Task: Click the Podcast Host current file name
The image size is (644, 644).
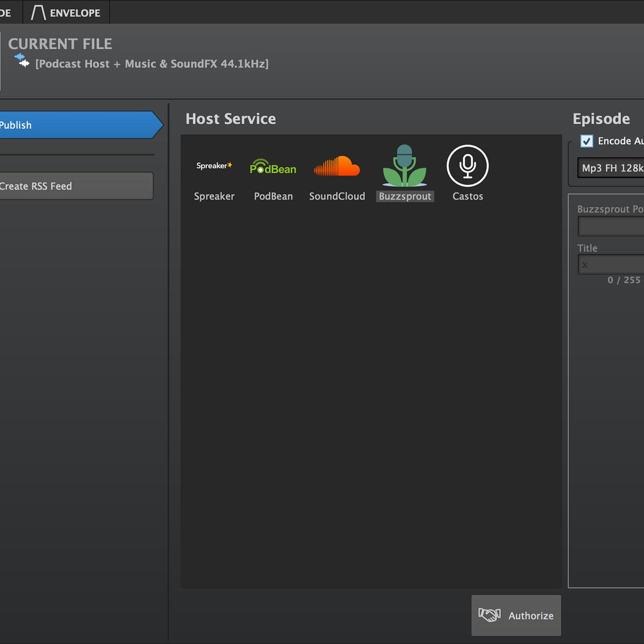Action: tap(152, 64)
